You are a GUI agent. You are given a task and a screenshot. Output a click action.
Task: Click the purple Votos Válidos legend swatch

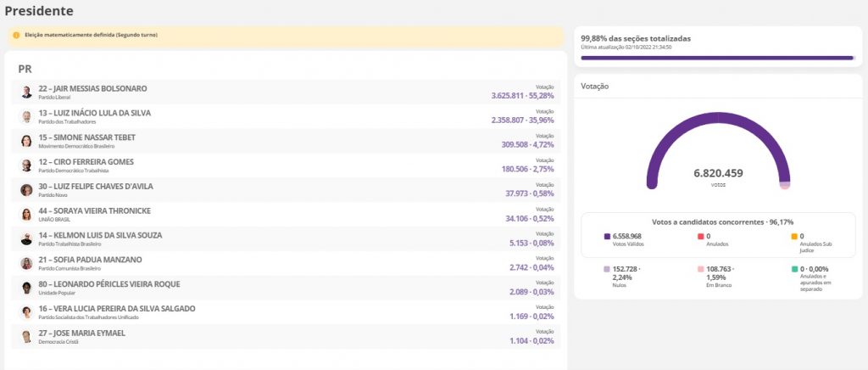tap(607, 237)
